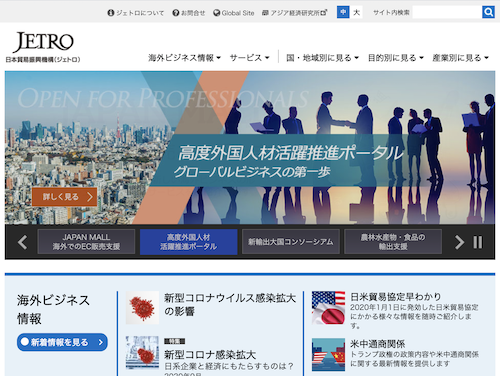Expand 国・地域別に見る menu
This screenshot has width=500, height=376.
pos(322,58)
